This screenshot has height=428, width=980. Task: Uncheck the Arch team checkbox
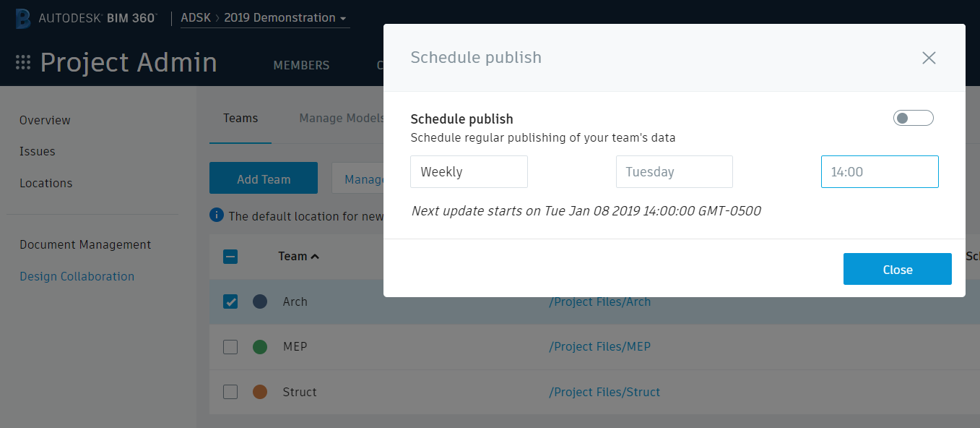230,301
